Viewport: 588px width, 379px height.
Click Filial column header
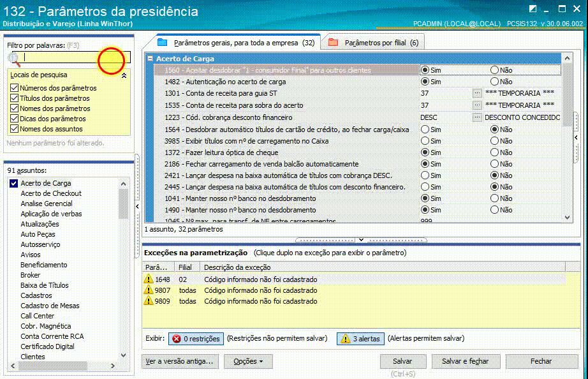[x=187, y=267]
